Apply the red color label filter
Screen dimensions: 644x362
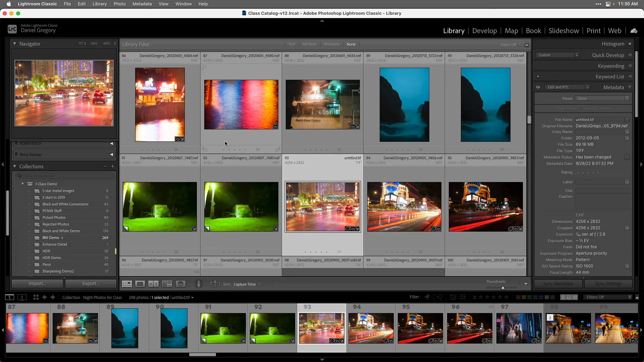pyautogui.click(x=519, y=297)
